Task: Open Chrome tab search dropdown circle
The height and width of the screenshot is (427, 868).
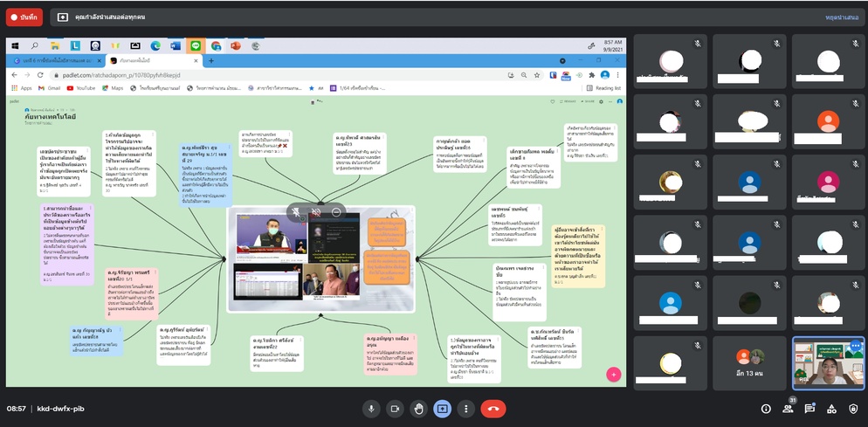Action: click(562, 60)
